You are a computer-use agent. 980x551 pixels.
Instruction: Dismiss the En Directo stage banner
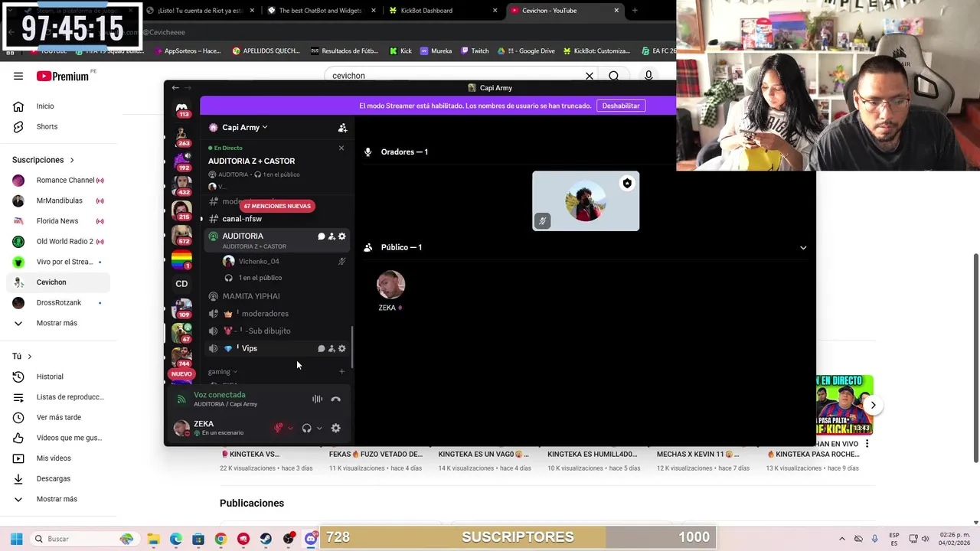pos(341,148)
